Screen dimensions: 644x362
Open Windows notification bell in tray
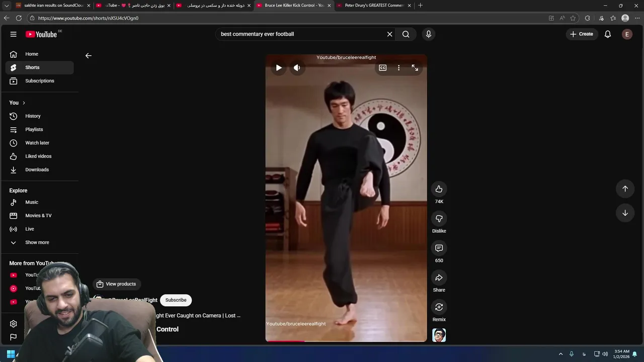tap(635, 354)
